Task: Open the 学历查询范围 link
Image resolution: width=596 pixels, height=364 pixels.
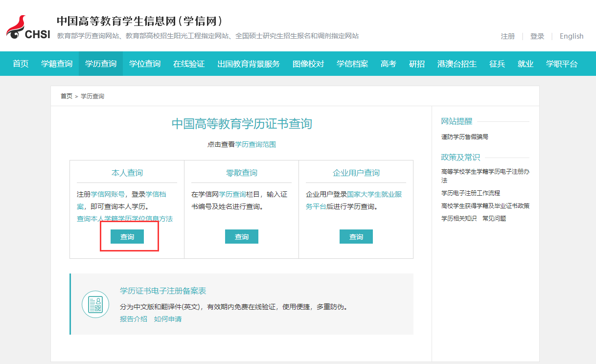Action: (255, 144)
